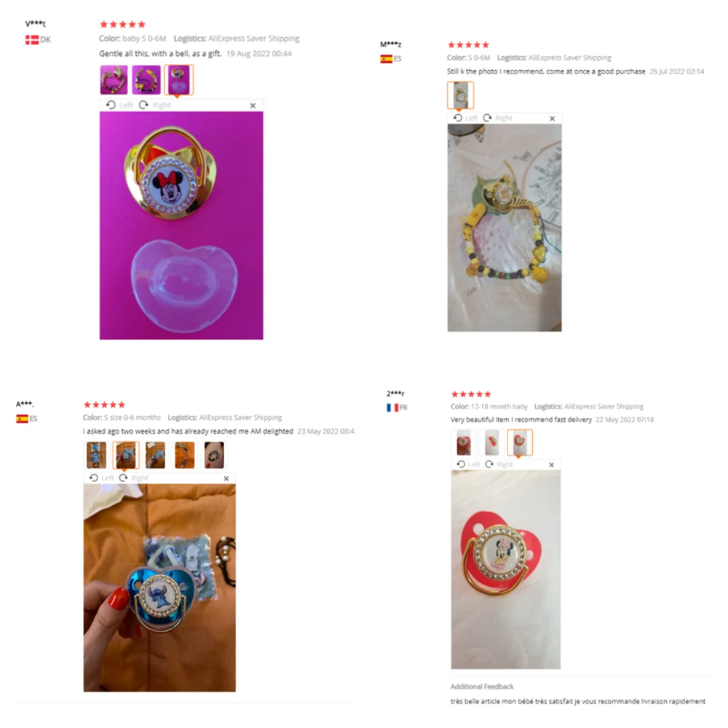Close M***z's enlarged bracelet photo
The width and height of the screenshot is (728, 728).
552,119
